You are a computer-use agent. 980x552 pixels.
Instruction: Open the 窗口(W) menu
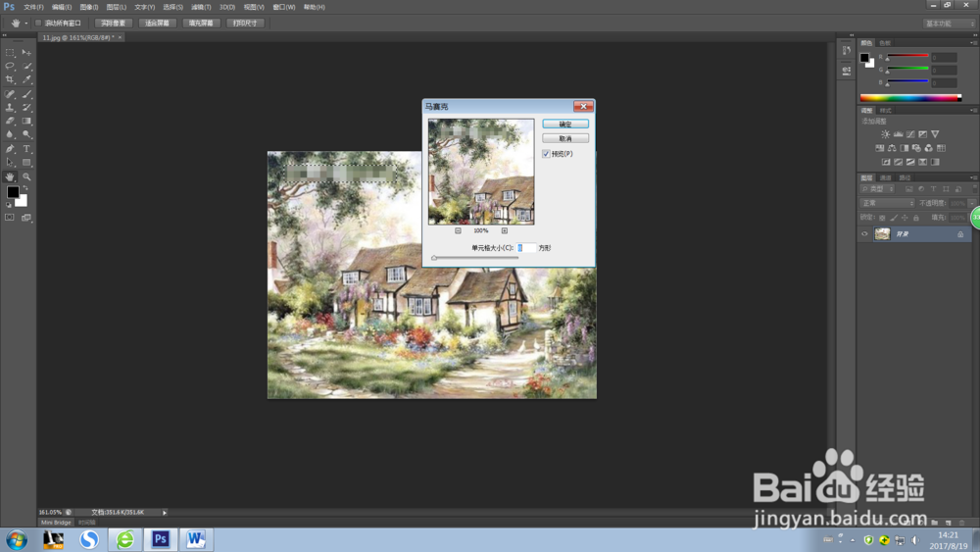pyautogui.click(x=284, y=7)
